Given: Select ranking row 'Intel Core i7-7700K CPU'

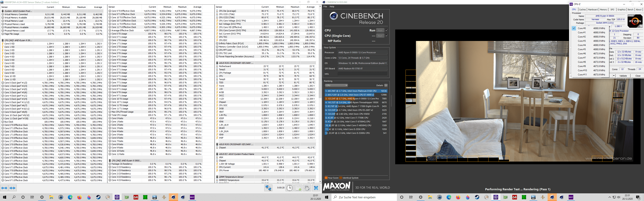Looking at the screenshot, I should (x=356, y=118).
